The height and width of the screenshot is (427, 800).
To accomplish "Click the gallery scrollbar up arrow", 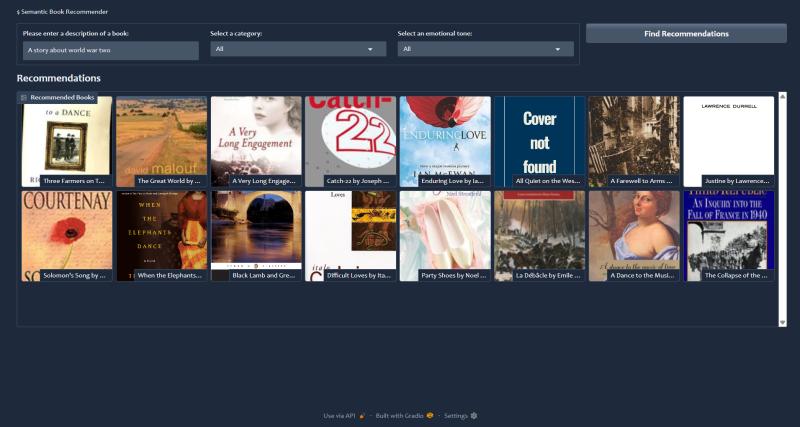I will click(x=783, y=96).
